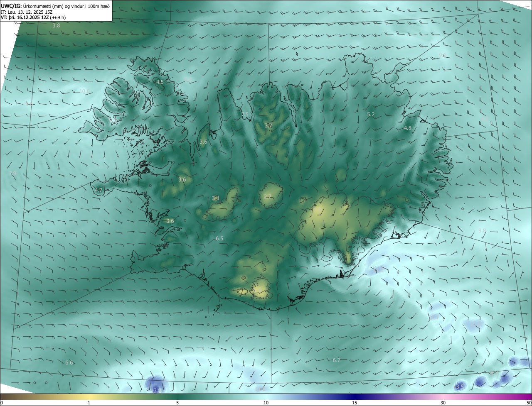Click the '9.8' value over the southeast sea
The image size is (532, 406).
(482, 231)
